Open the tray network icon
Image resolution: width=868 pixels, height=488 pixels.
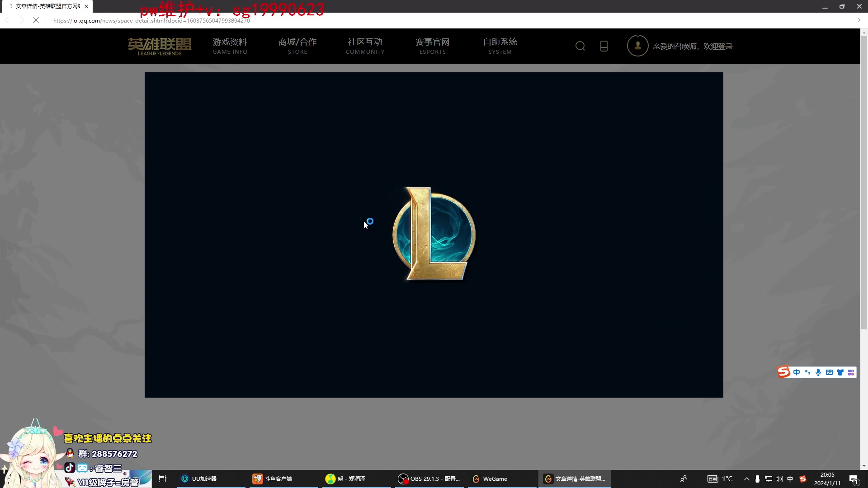[768, 479]
